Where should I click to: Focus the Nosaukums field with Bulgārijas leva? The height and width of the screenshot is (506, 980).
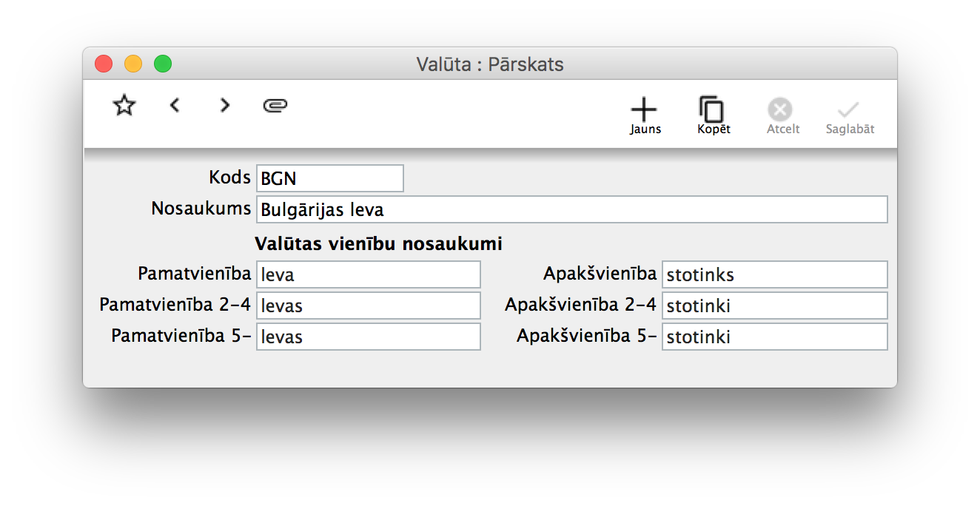pos(571,209)
